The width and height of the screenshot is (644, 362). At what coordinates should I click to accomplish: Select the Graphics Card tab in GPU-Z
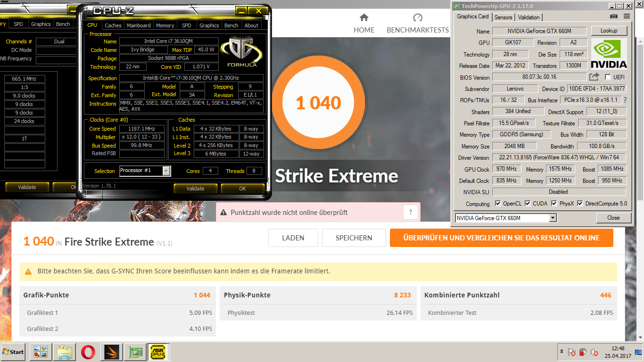tap(473, 16)
